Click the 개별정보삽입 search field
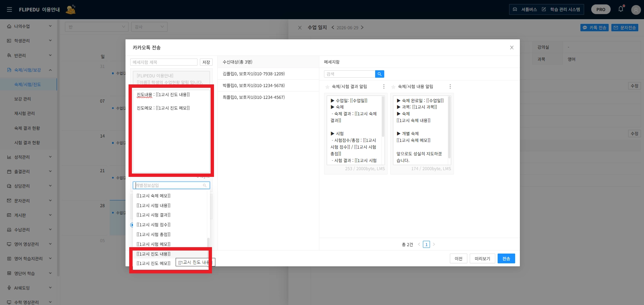This screenshot has width=644, height=305. pos(171,185)
